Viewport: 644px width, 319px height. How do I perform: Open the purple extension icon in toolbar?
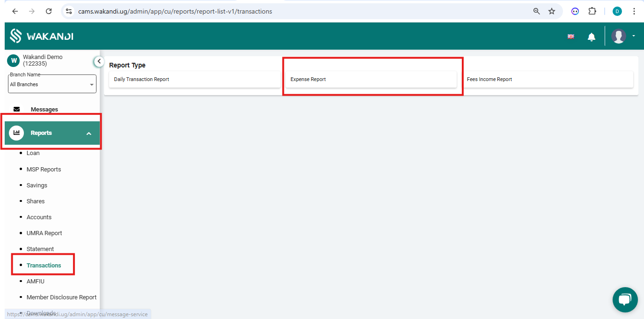(575, 11)
